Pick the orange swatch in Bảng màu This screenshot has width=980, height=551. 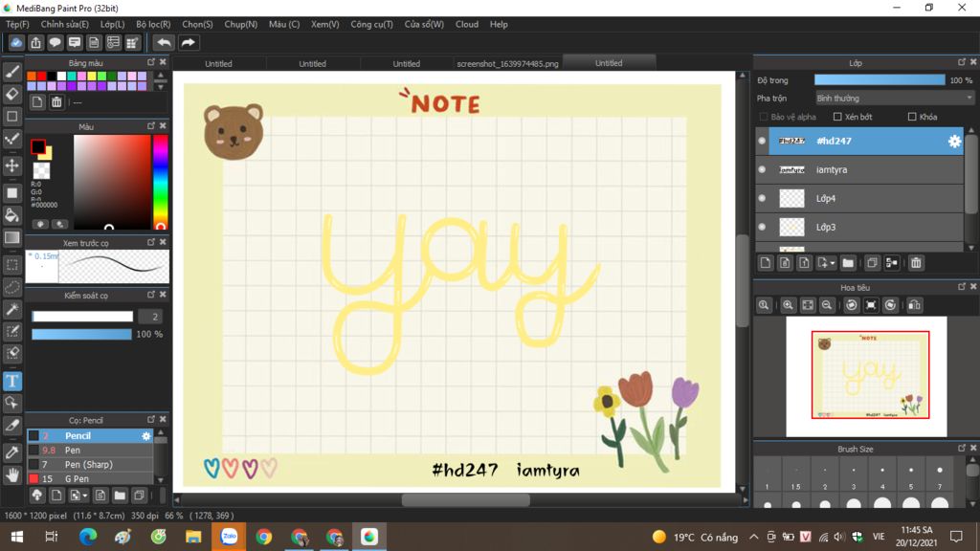(32, 77)
